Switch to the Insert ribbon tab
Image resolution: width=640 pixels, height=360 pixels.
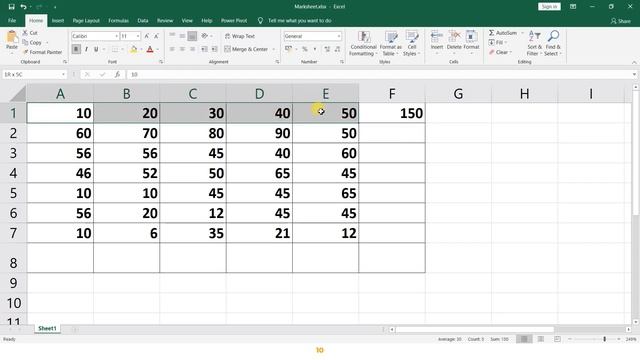[58, 20]
